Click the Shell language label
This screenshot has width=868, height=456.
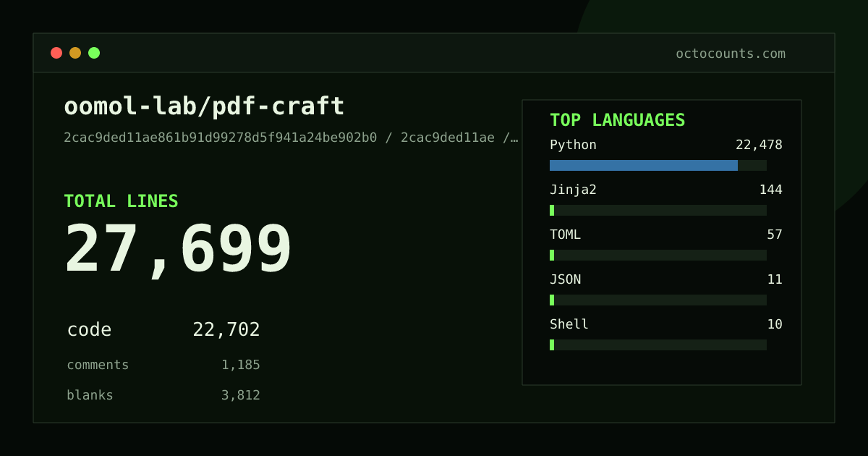coord(569,324)
